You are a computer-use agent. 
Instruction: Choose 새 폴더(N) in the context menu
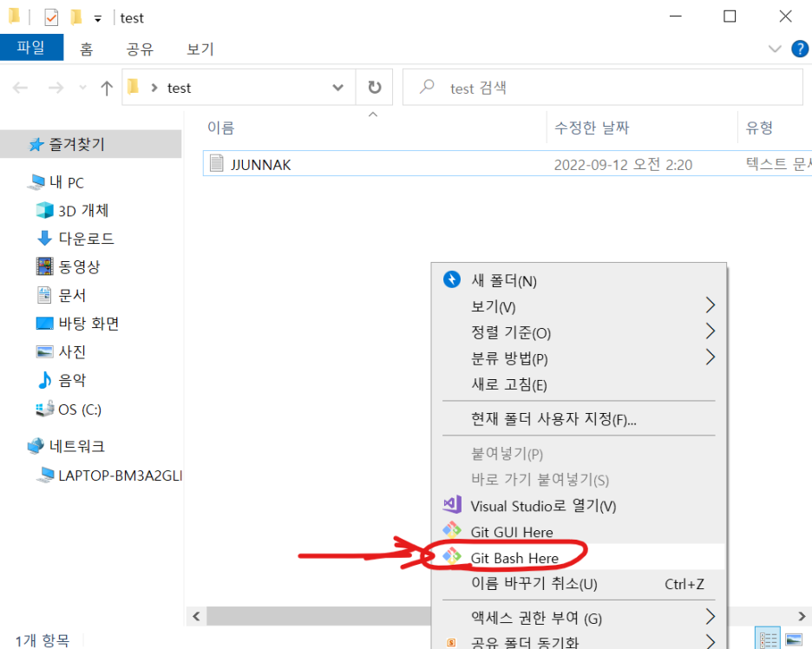(x=578, y=281)
